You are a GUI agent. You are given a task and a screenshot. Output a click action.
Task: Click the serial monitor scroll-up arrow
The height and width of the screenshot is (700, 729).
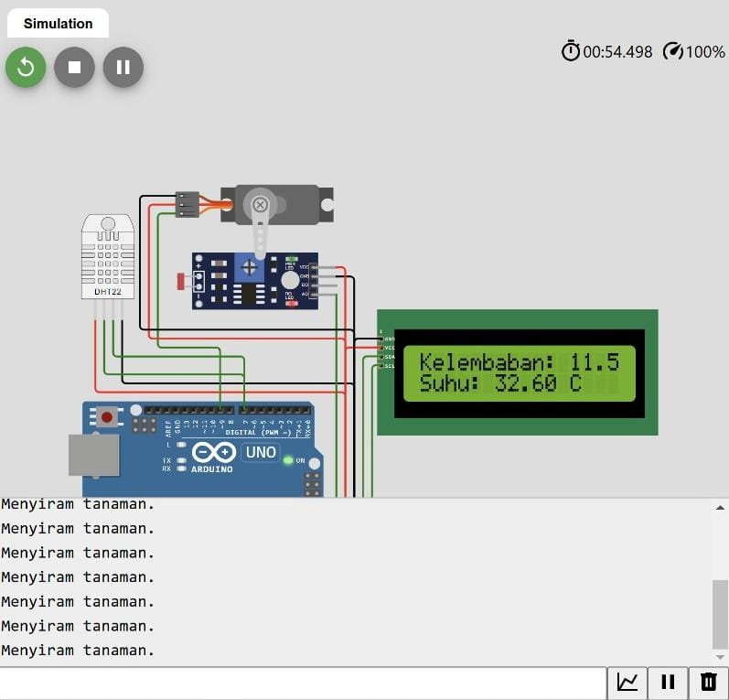(x=720, y=508)
